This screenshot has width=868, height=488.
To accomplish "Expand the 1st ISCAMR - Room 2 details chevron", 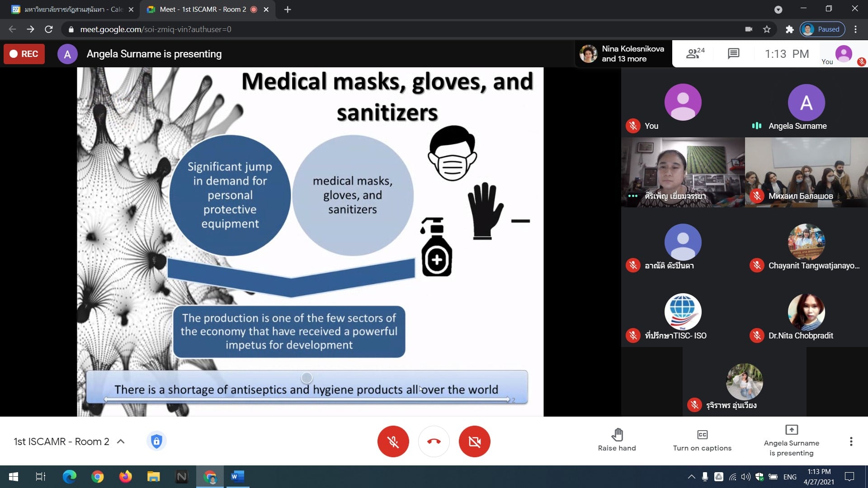I will [121, 441].
